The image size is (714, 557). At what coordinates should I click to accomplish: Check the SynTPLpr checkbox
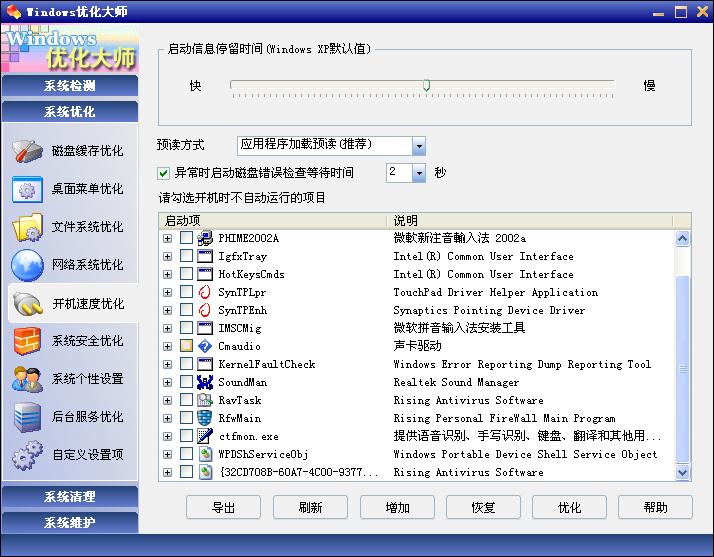[x=186, y=292]
